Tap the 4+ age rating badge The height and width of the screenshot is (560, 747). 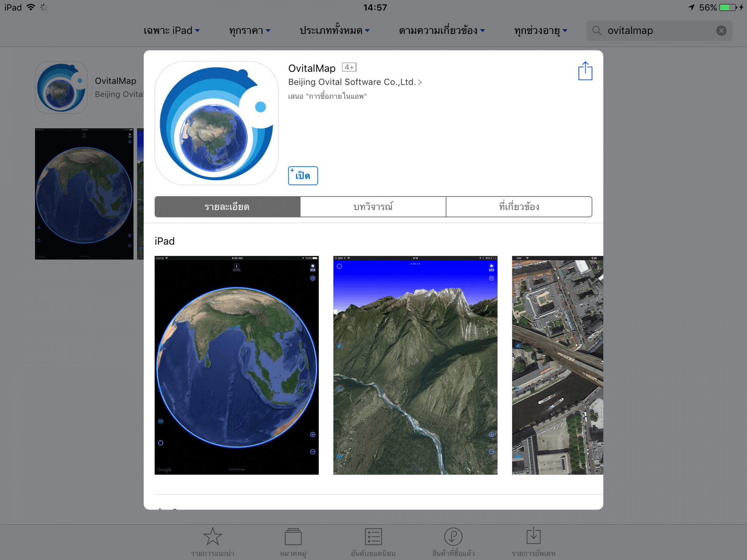coord(349,67)
